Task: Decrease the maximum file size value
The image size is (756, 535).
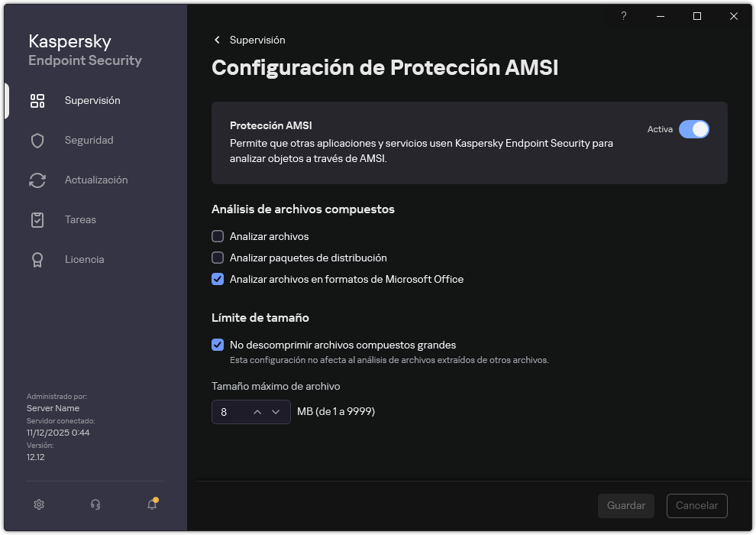Action: pos(276,411)
